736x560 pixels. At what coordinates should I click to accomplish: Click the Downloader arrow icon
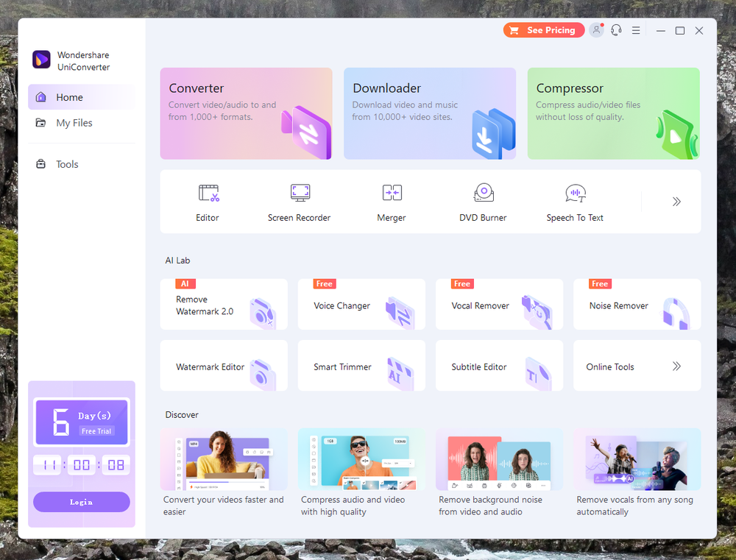click(493, 134)
